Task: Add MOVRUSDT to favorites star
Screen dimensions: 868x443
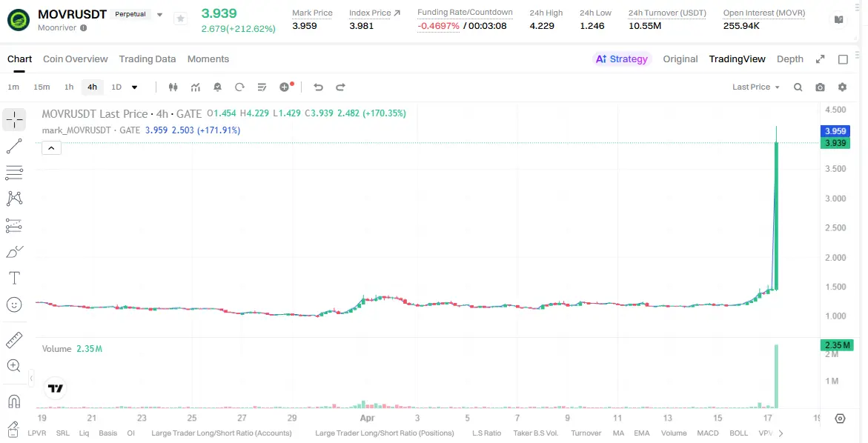Action: [180, 19]
